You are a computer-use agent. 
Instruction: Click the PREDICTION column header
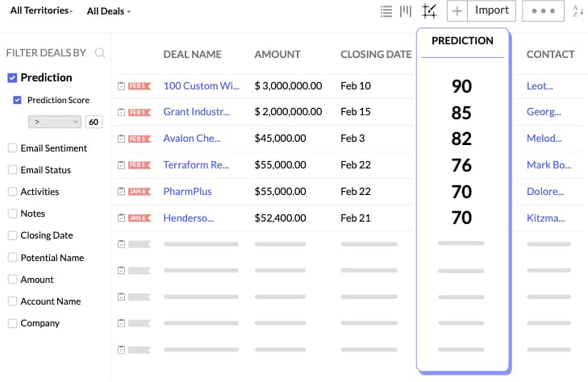pos(462,41)
